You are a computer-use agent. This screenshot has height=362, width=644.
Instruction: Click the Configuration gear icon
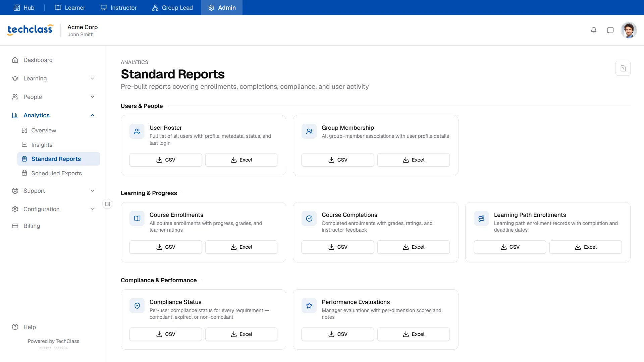[15, 209]
